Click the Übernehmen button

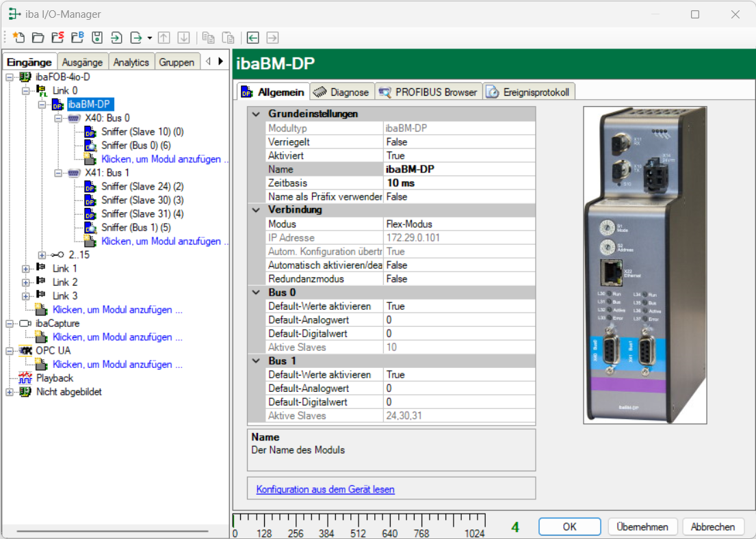642,527
